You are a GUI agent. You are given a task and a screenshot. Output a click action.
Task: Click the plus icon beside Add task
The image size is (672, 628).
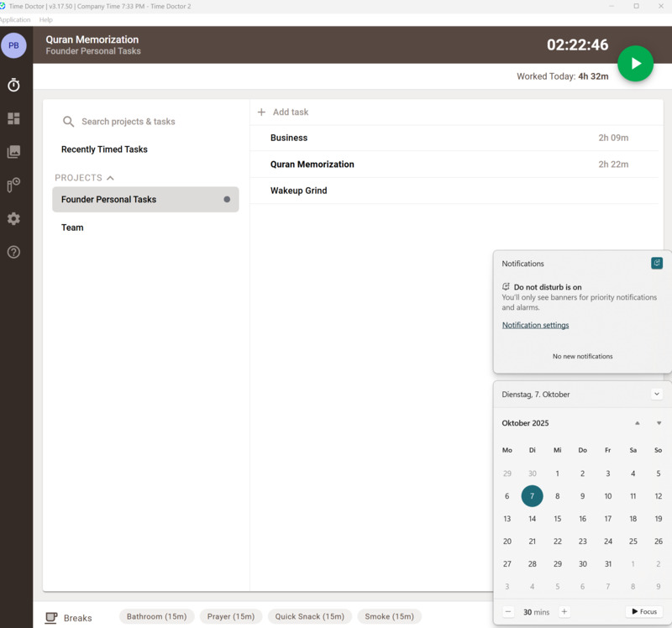click(x=261, y=112)
